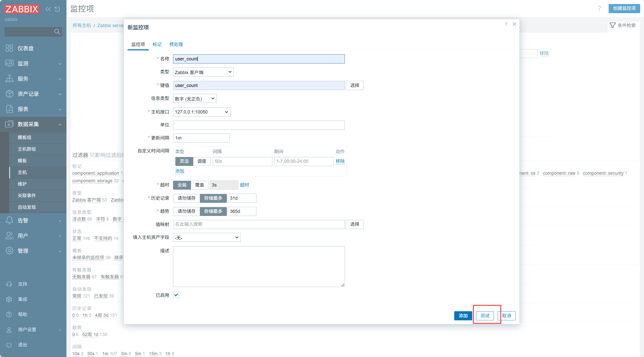Click the sidebar search magnifier icon
Viewport: 644px width, 357px height.
pyautogui.click(x=57, y=32)
